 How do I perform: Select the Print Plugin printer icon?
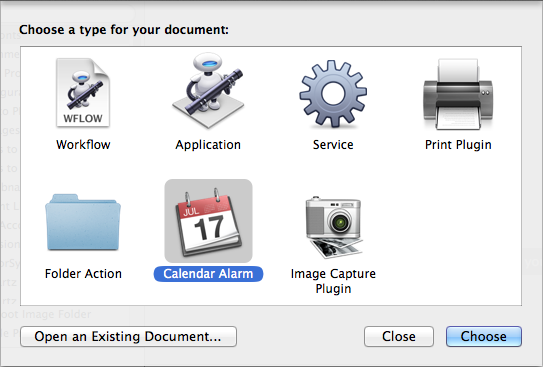[x=458, y=94]
